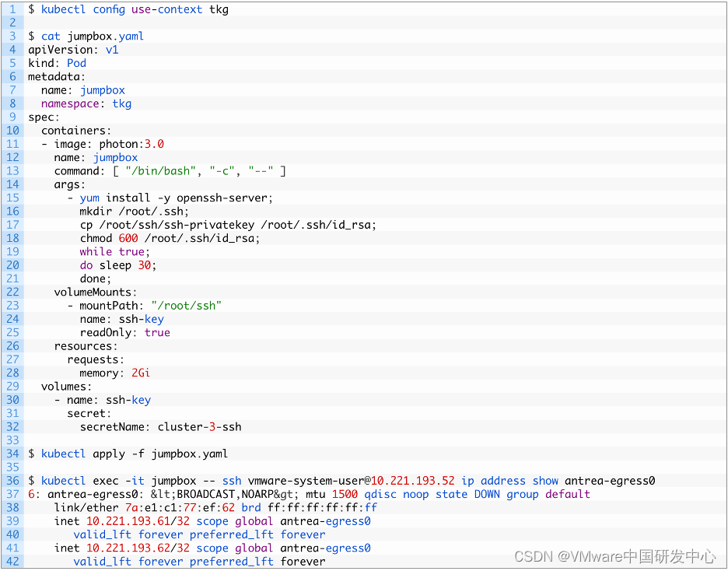This screenshot has width=728, height=571.
Task: Click the command '/bin/bash' line
Action: (x=170, y=171)
